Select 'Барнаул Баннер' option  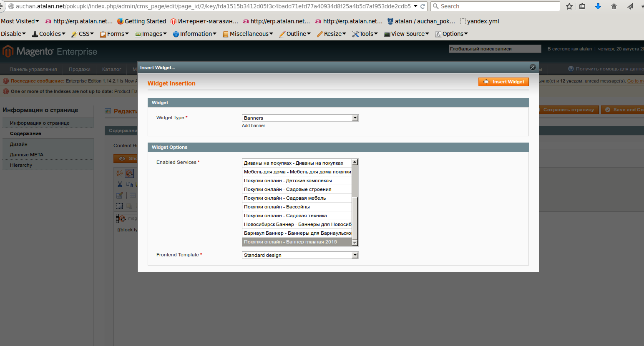[297, 233]
